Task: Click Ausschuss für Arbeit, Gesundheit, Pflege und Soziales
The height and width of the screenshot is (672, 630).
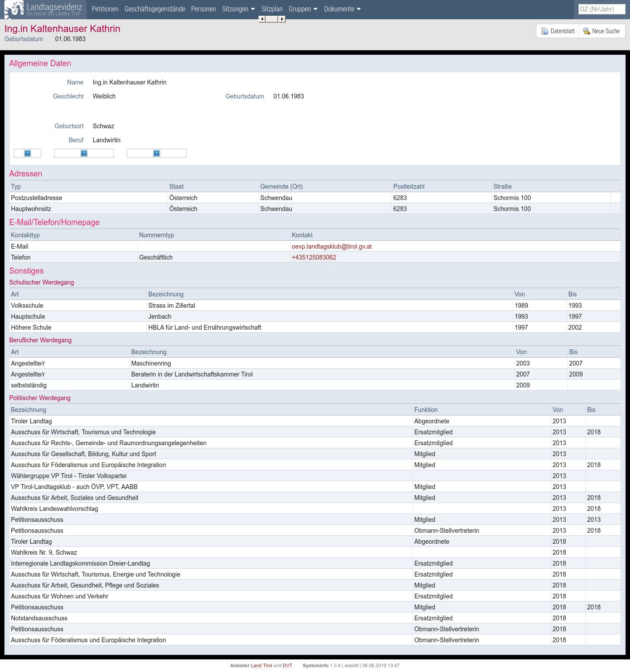Action: (x=85, y=585)
